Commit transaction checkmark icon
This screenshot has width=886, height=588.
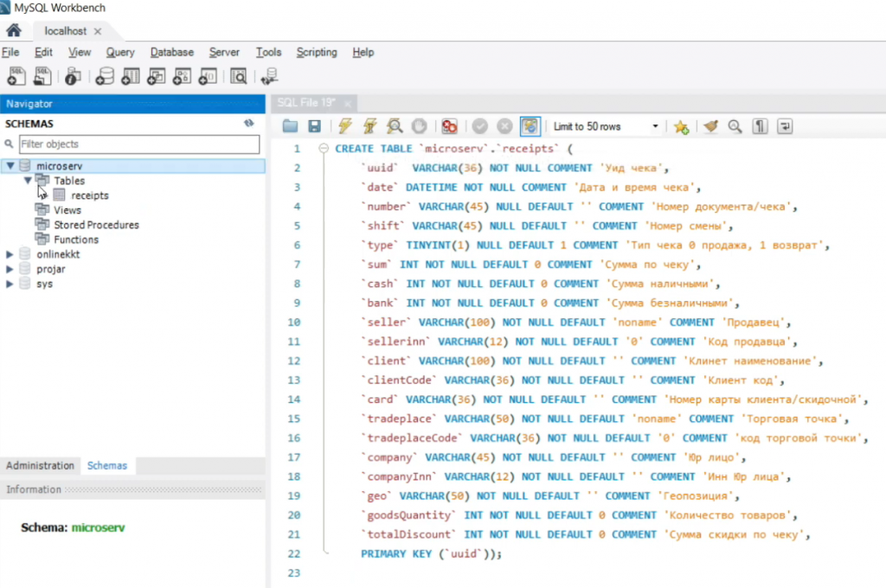(x=479, y=126)
